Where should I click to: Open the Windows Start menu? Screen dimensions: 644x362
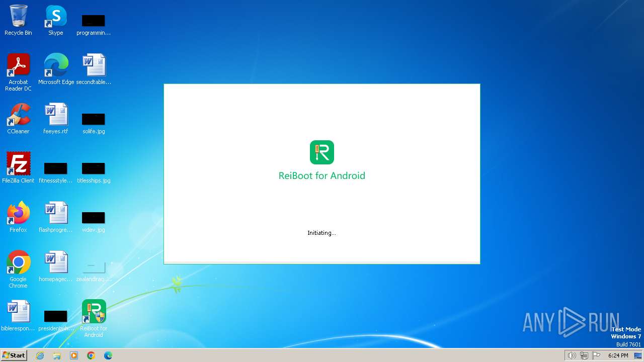tap(14, 355)
